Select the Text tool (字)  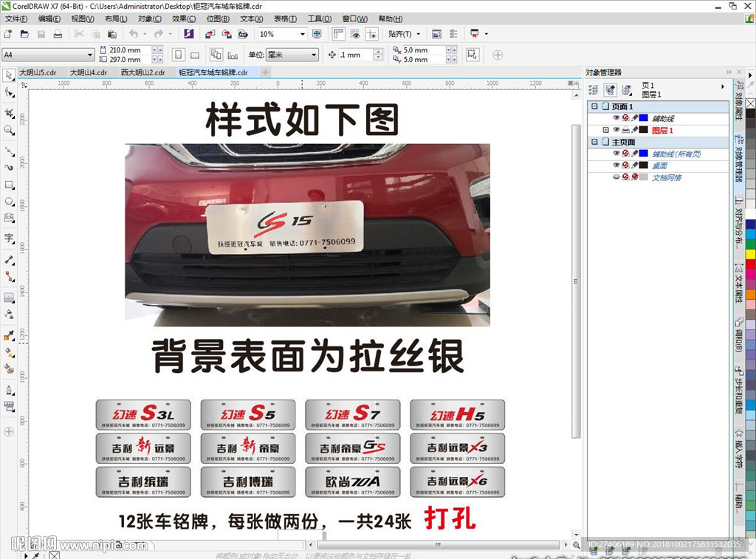tap(9, 239)
